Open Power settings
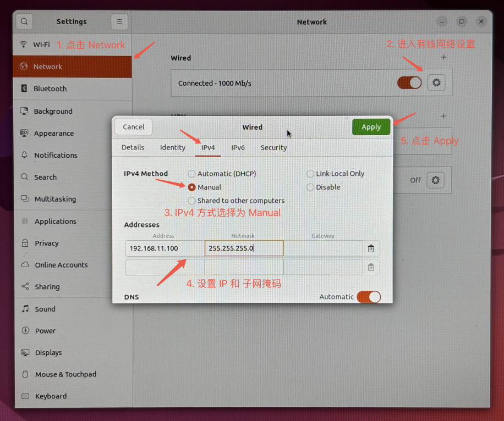The image size is (504, 421). [73, 331]
